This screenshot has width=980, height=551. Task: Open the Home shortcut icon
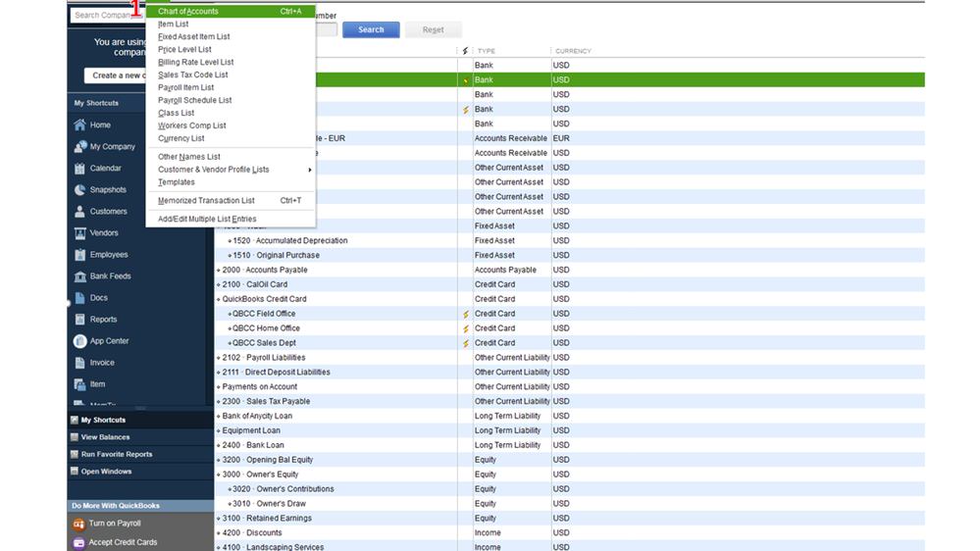(80, 125)
